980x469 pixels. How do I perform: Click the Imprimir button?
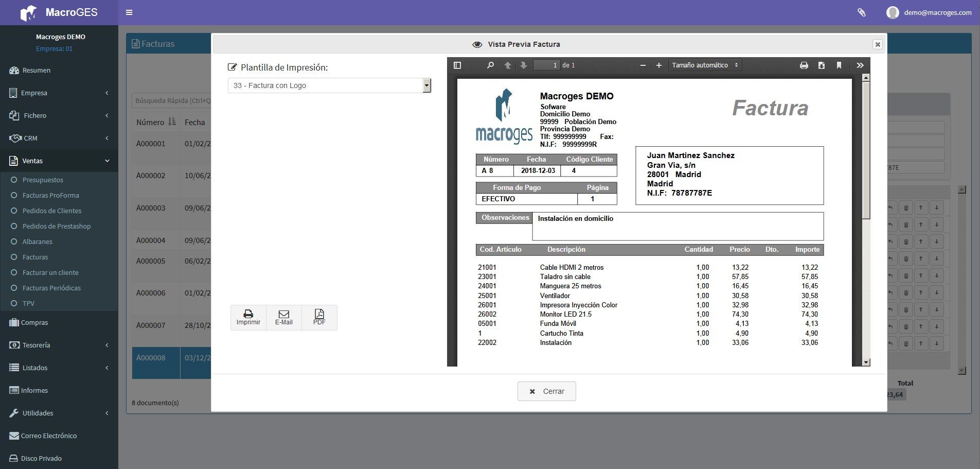pos(248,318)
